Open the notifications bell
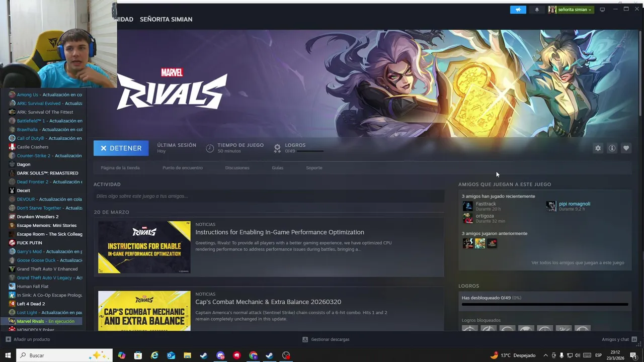 coord(537,10)
